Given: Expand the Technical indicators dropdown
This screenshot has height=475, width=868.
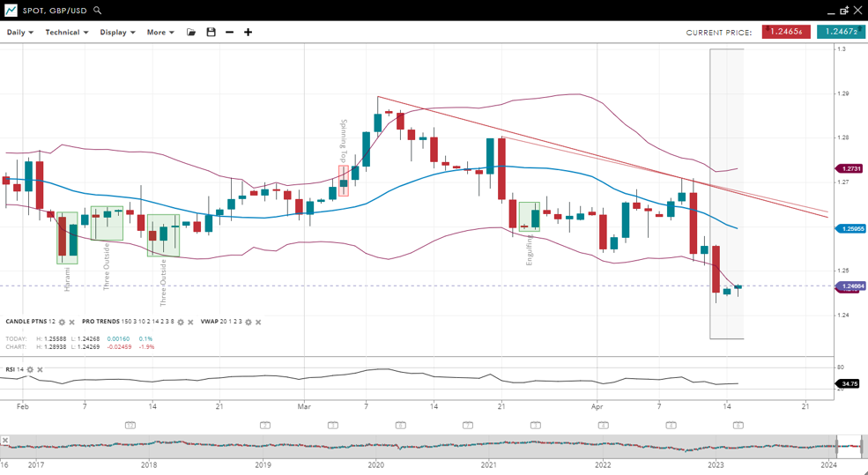Looking at the screenshot, I should [67, 33].
